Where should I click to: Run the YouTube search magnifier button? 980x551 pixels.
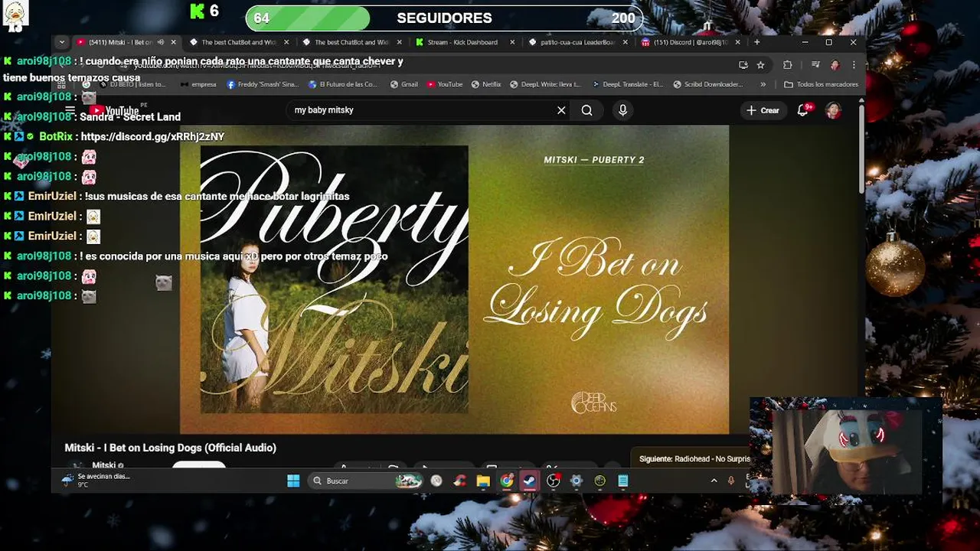[586, 110]
